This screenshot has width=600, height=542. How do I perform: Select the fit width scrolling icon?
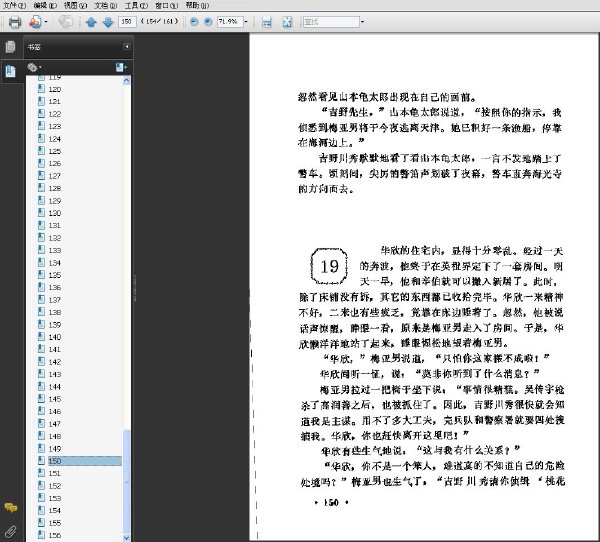[267, 22]
